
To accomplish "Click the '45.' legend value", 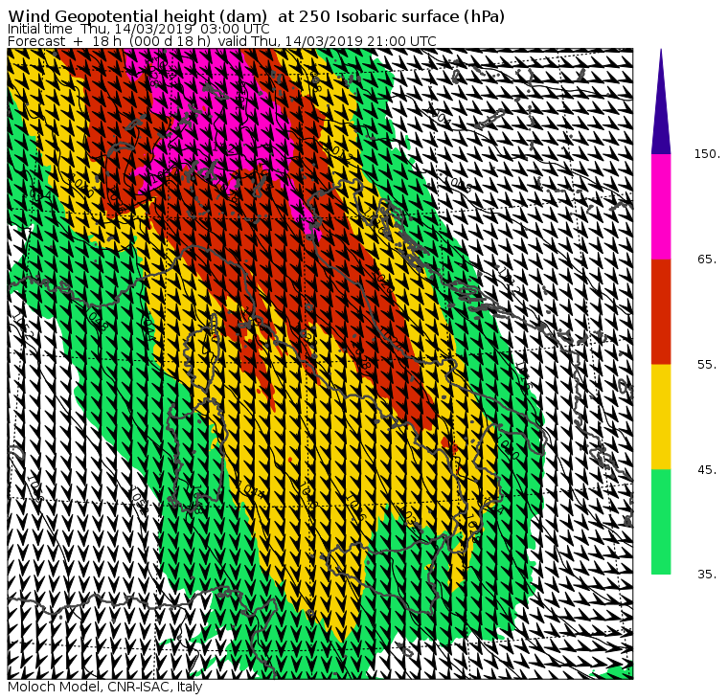I will [x=707, y=470].
